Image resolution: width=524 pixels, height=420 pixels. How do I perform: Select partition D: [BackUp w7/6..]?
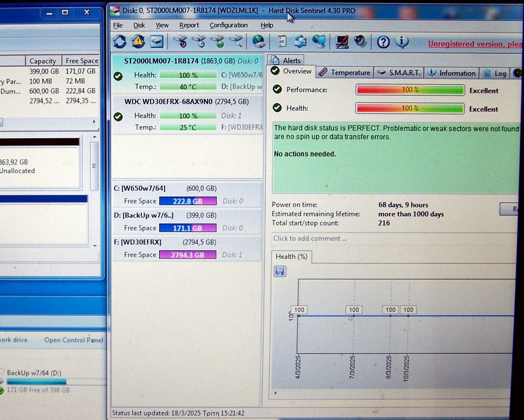[187, 221]
